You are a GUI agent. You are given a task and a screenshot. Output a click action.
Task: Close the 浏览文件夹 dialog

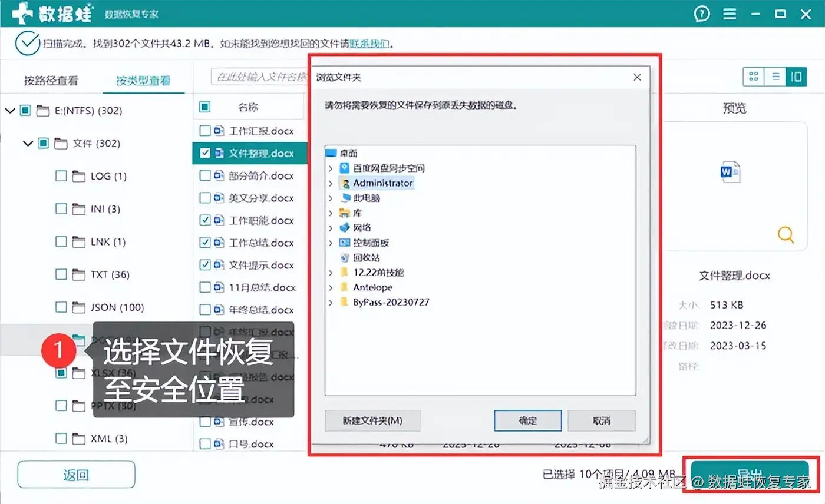637,77
